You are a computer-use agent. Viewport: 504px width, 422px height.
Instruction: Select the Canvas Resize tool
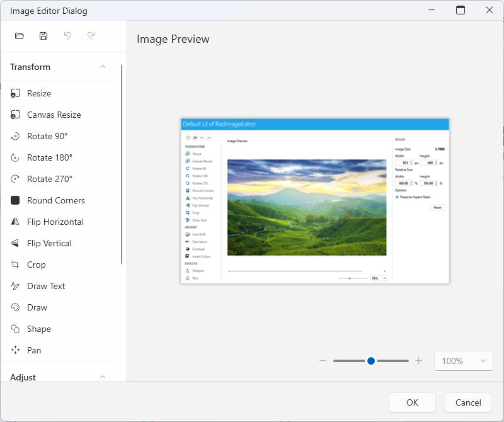click(x=54, y=115)
